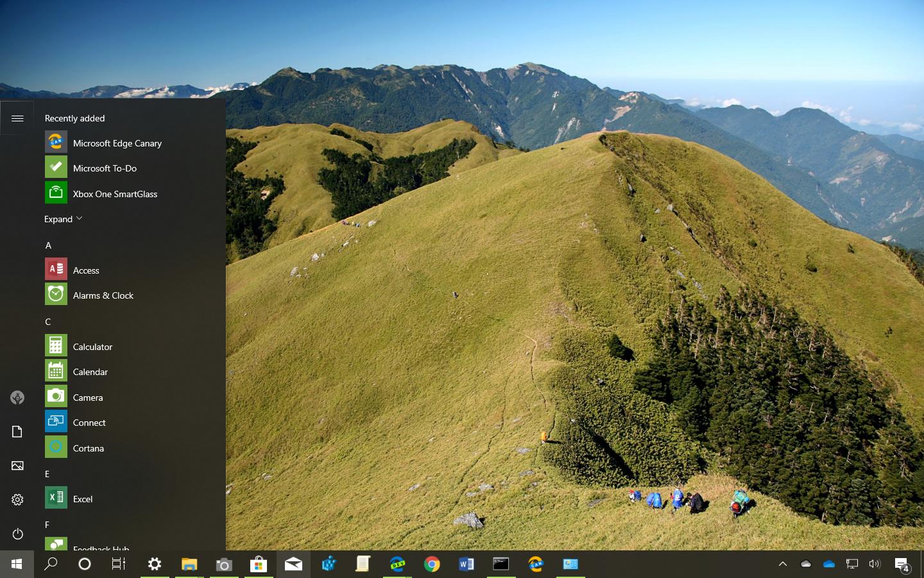Launch Alarms & Clock
The image size is (924, 578).
tap(103, 295)
